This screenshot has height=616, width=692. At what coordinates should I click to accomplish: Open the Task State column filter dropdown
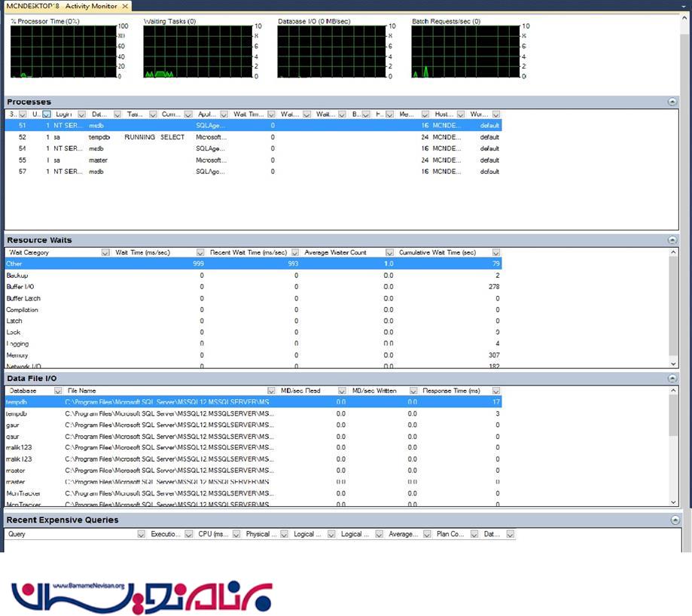[153, 114]
